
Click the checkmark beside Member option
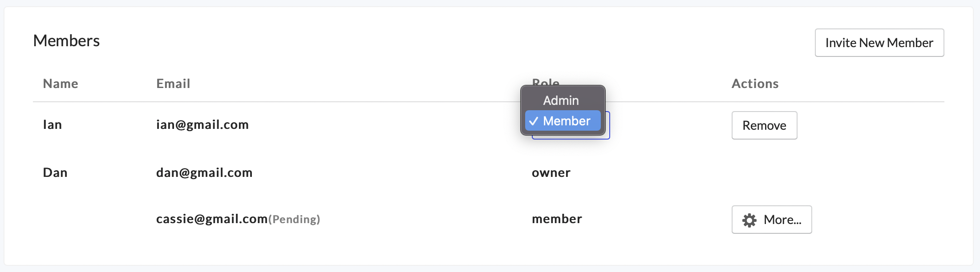point(534,121)
